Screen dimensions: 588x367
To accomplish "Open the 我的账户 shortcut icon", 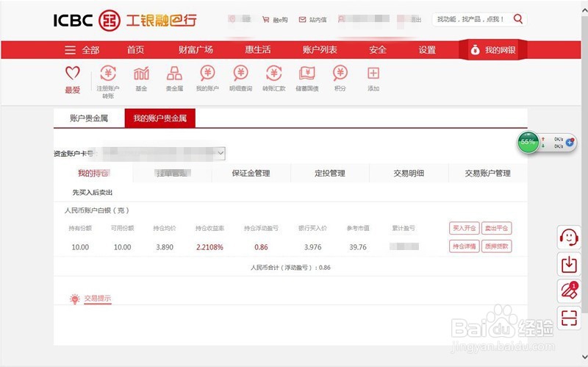I will tap(207, 73).
